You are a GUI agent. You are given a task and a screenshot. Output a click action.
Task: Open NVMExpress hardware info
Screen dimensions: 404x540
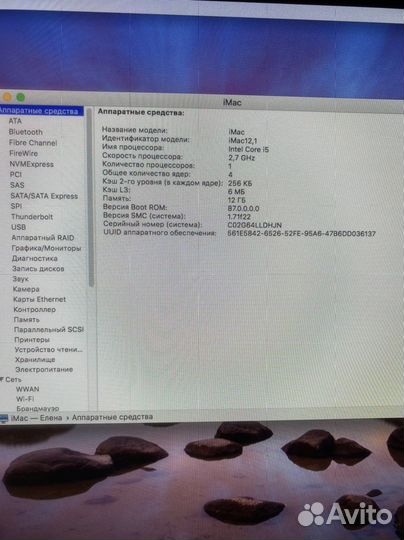click(31, 164)
